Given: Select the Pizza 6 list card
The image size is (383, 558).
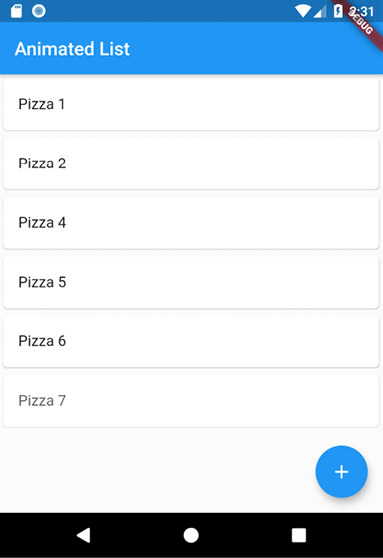Looking at the screenshot, I should [191, 341].
